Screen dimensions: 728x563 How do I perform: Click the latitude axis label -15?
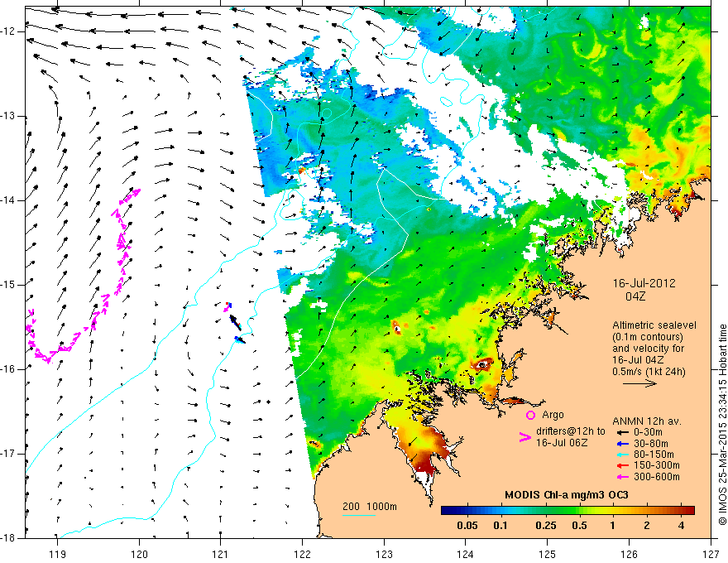(x=8, y=285)
